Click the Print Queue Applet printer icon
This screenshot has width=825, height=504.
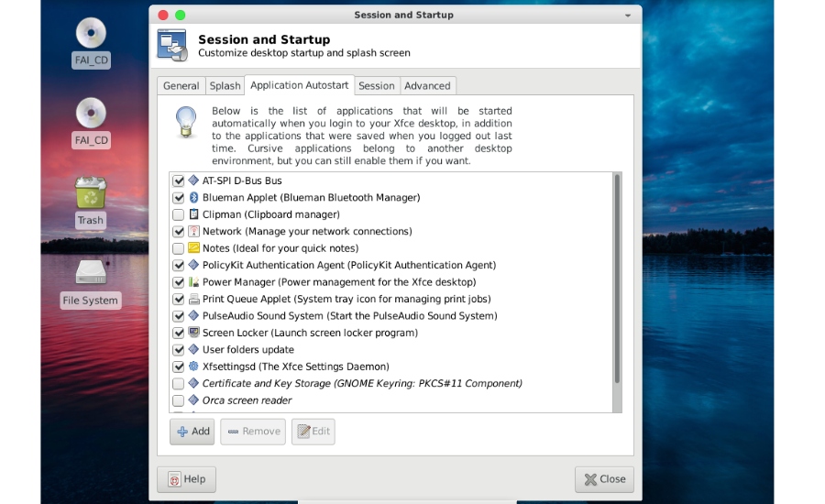point(193,299)
